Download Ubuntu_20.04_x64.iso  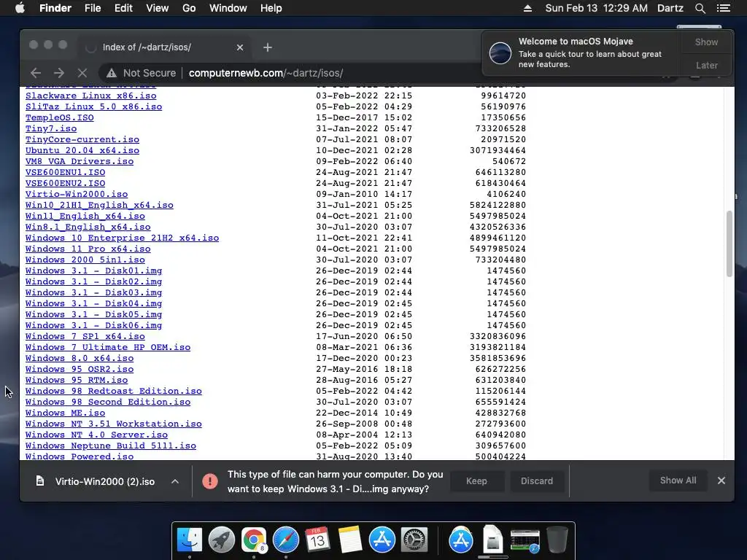pyautogui.click(x=82, y=150)
